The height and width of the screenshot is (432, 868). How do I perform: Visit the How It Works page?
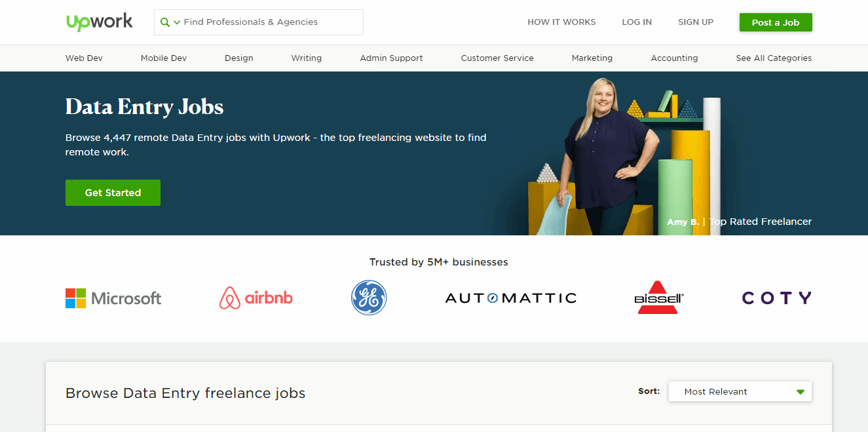(561, 22)
